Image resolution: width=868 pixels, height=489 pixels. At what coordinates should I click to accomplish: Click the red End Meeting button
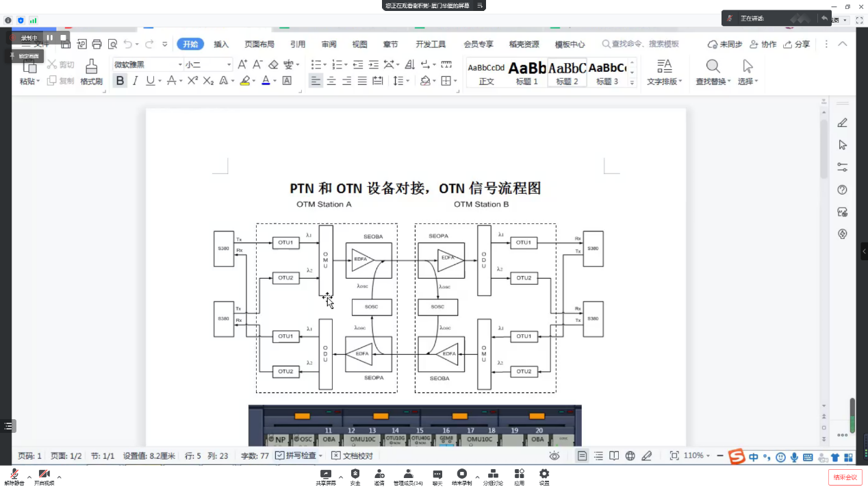845,477
